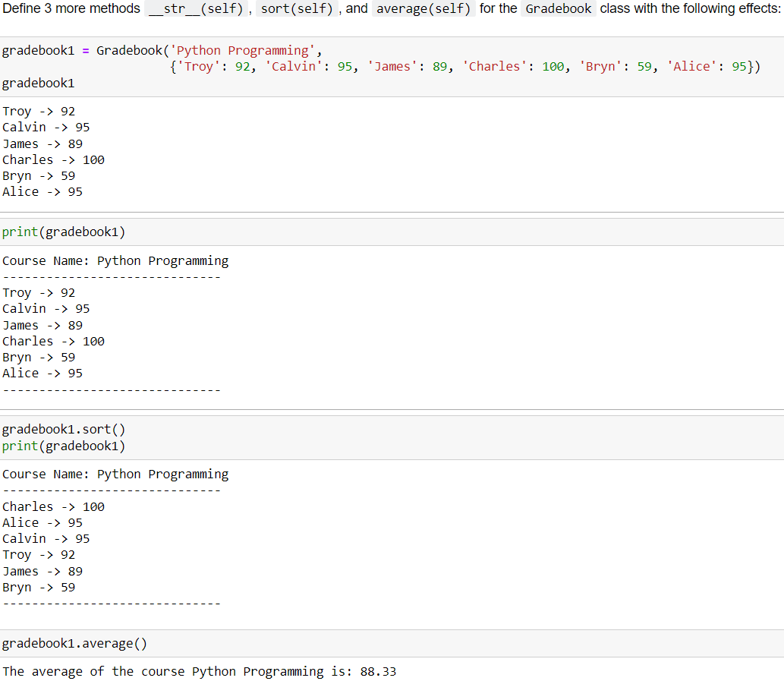Screen dimensions: 784x681
Task: Click the Course Name: Python Programming output header
Action: coord(115,260)
